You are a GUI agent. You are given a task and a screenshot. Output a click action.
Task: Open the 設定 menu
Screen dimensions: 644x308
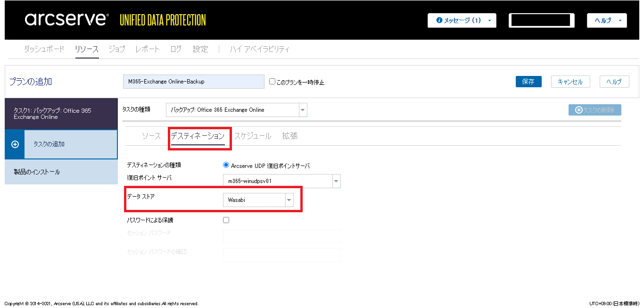pyautogui.click(x=200, y=49)
